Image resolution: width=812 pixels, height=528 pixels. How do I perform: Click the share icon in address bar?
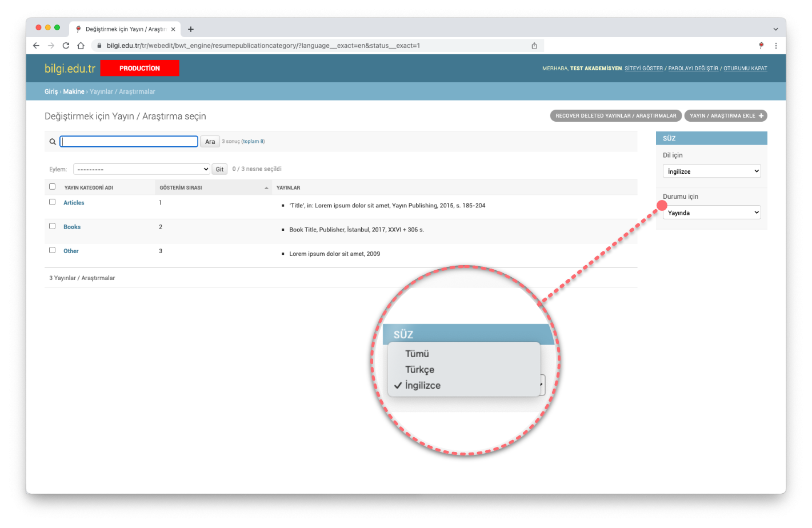pos(534,46)
